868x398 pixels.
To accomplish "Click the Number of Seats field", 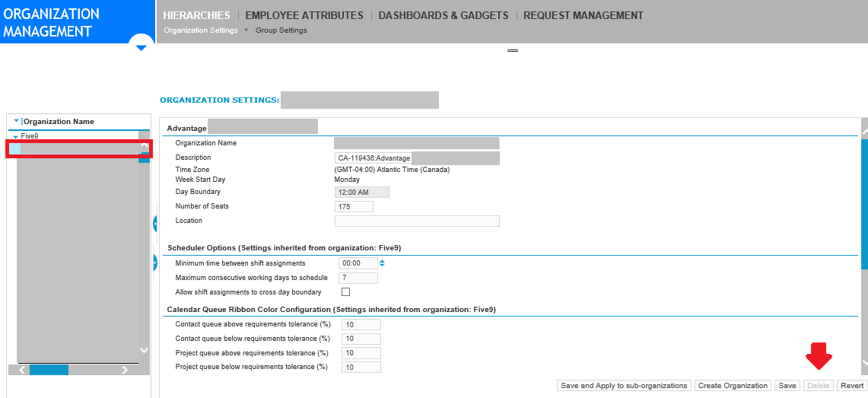I will [x=355, y=206].
